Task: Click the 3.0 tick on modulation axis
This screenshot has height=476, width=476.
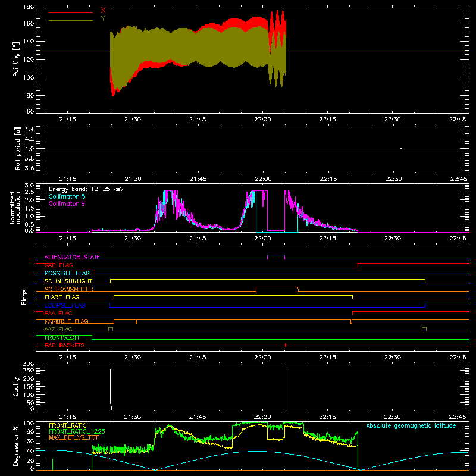Action: coord(29,186)
